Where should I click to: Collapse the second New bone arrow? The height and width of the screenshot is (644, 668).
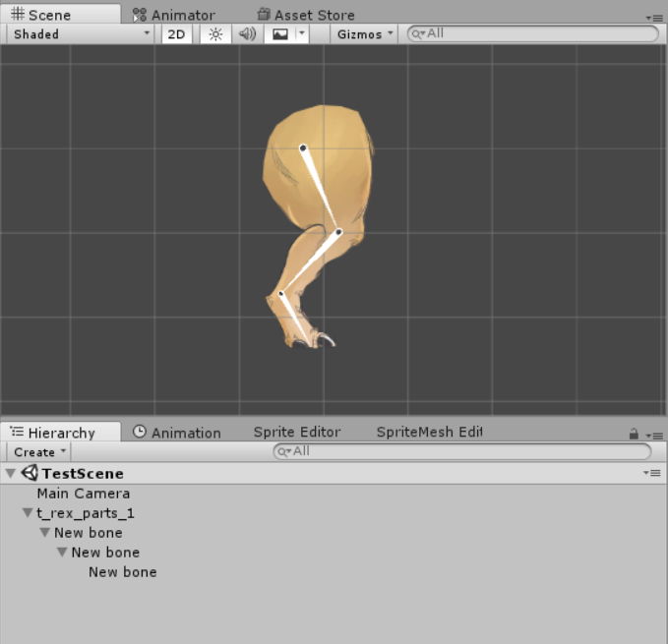[x=62, y=552]
